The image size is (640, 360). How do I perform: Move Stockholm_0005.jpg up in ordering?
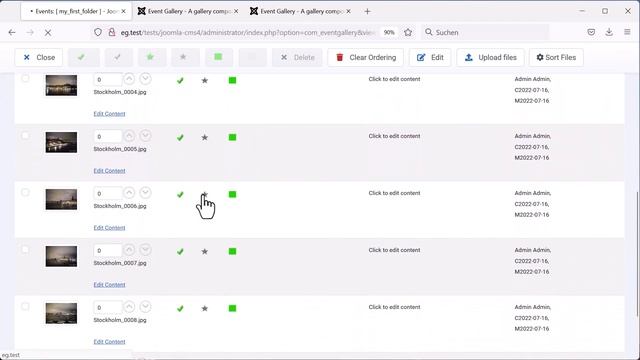pos(129,136)
